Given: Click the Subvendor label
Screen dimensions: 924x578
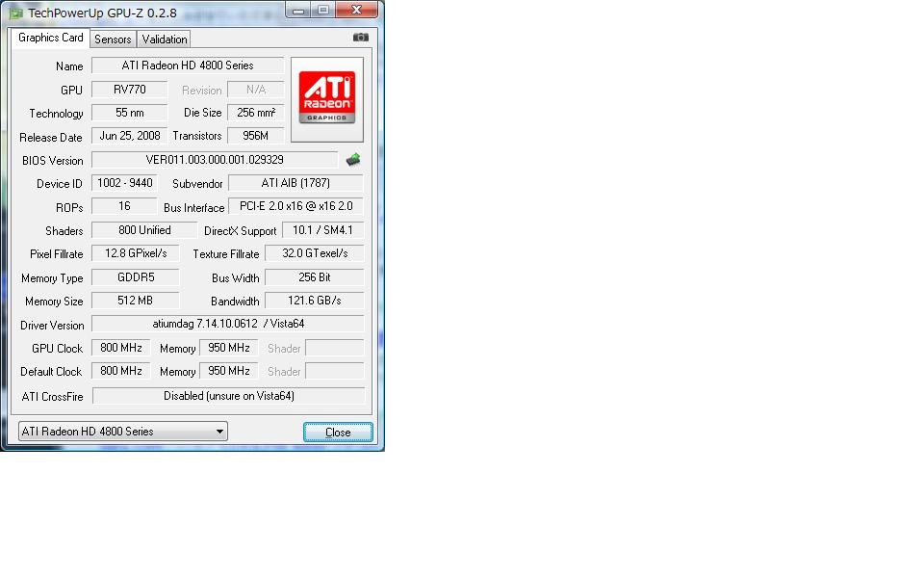Looking at the screenshot, I should click(x=197, y=184).
